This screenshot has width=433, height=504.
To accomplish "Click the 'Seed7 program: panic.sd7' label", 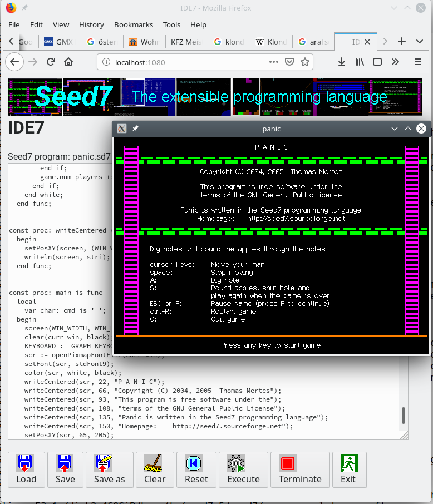I will point(59,156).
